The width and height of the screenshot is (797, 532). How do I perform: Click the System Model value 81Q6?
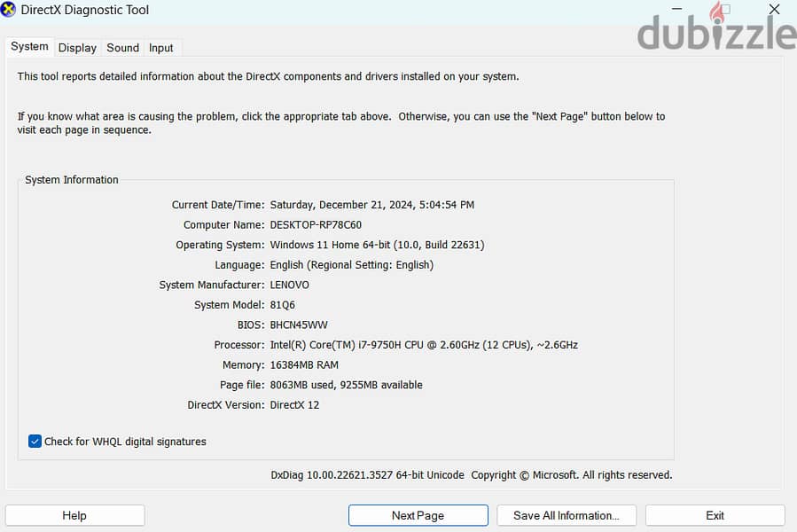282,305
